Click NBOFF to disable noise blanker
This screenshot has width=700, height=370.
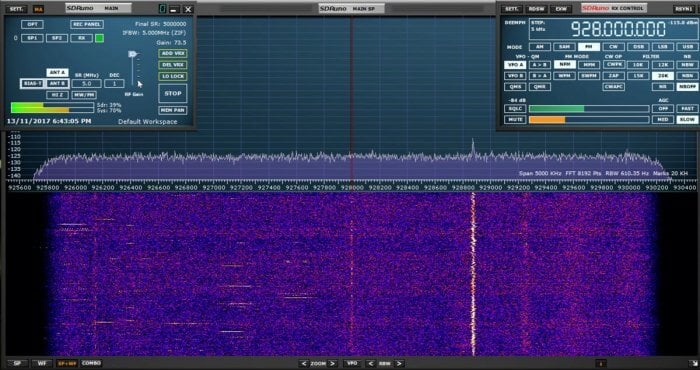tap(687, 87)
